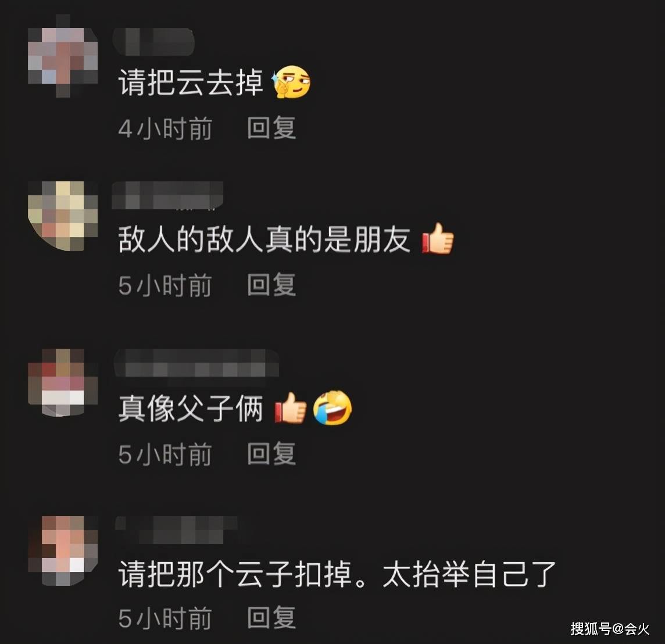Viewport: 665px width, 644px height.
Task: Click the smirking emoji after 请把云去掉
Action: tap(291, 82)
